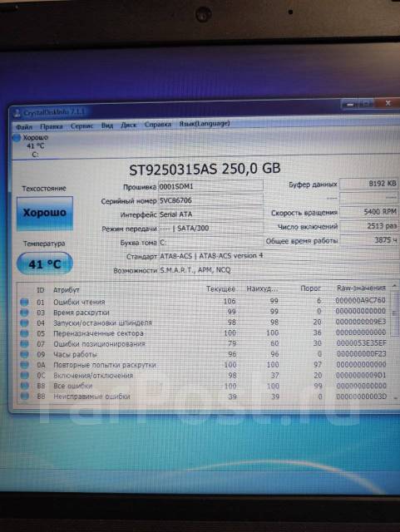Click status icon for Ошибки чтения
Screen dimensions: 400x532
[x=24, y=302]
